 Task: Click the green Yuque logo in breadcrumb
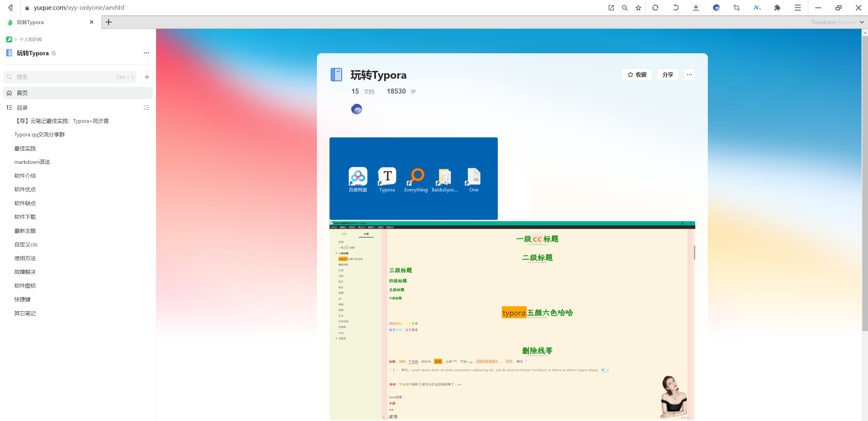pyautogui.click(x=9, y=39)
